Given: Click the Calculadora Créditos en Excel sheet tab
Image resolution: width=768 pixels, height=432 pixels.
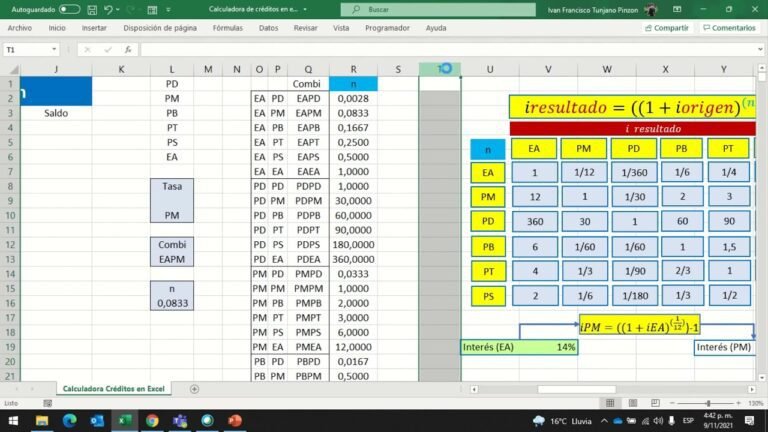Looking at the screenshot, I should point(113,388).
